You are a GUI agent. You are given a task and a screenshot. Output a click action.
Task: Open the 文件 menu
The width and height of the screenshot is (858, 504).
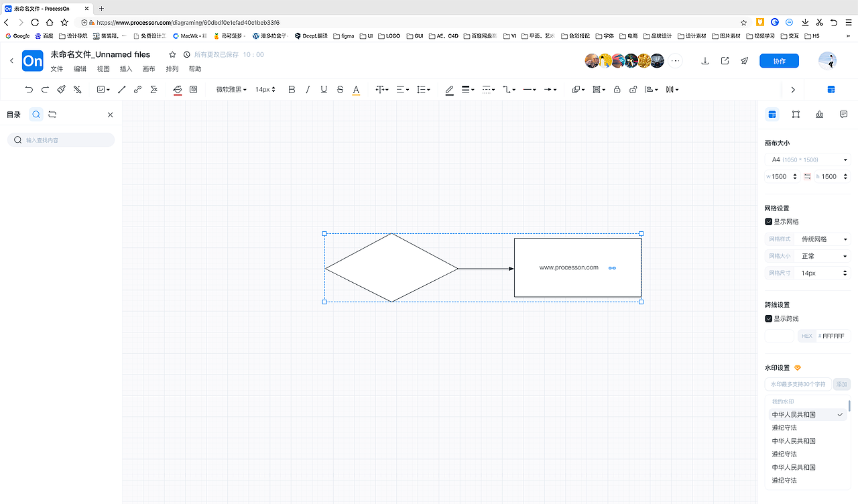[x=57, y=69]
